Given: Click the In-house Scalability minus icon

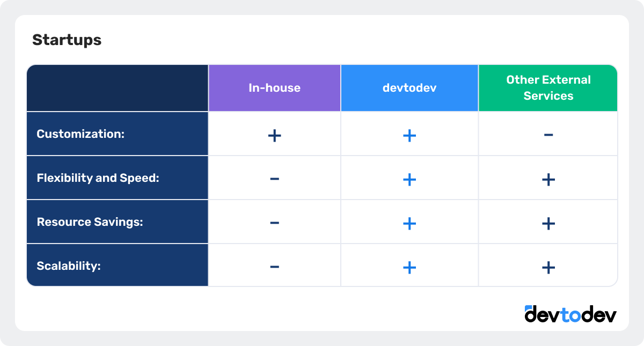Looking at the screenshot, I should pyautogui.click(x=274, y=267).
